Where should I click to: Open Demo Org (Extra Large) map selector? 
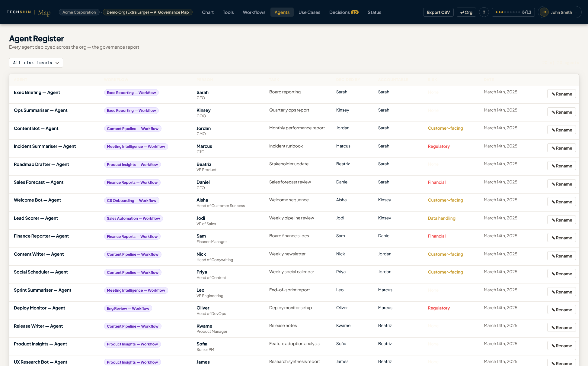click(x=148, y=12)
